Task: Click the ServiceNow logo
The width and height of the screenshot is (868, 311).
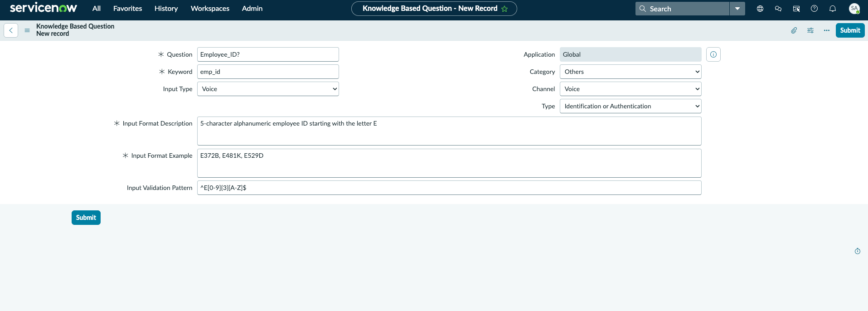Action: tap(44, 8)
